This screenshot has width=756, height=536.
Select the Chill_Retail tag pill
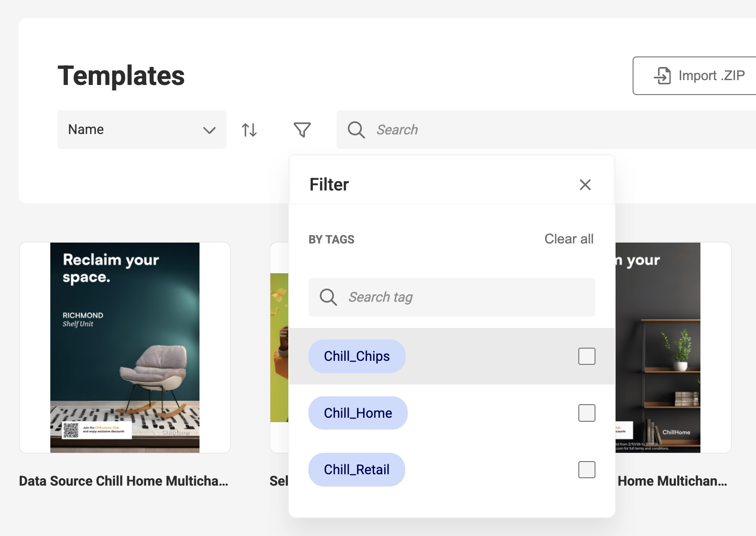(357, 469)
